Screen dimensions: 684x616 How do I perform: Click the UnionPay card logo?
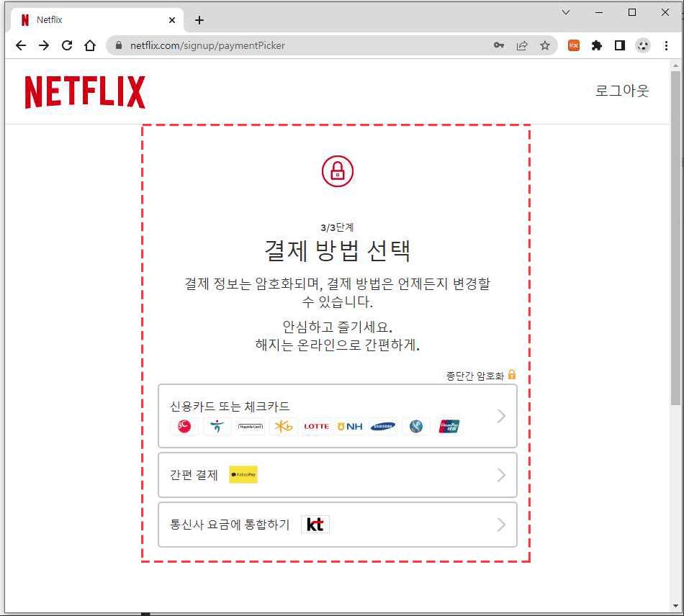tap(449, 426)
